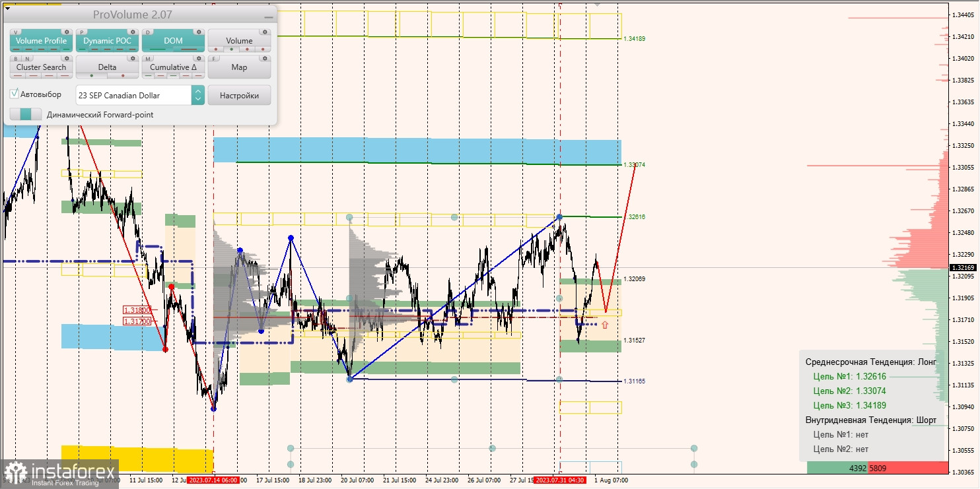Click the green 1.32616 level label on chart

coord(635,216)
